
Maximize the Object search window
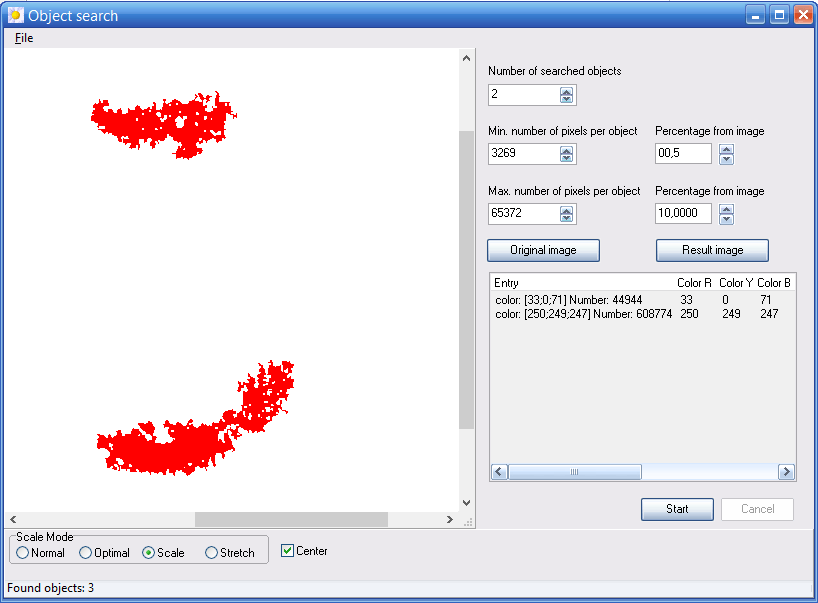point(779,15)
